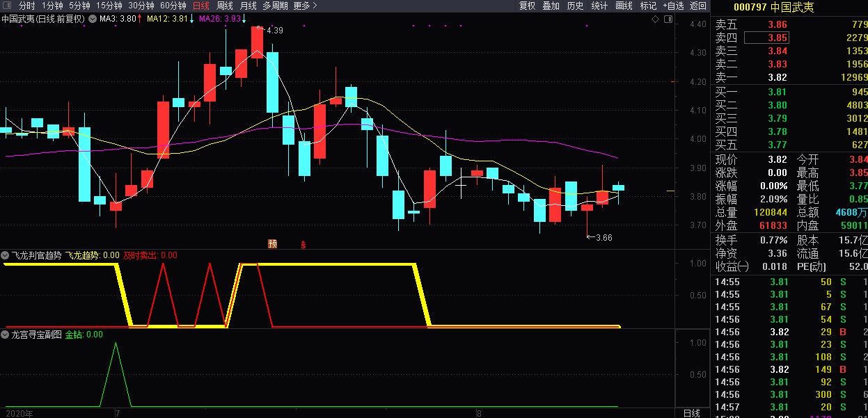Click the 14:57 tick row with volume 20
868x418 pixels.
click(790, 407)
